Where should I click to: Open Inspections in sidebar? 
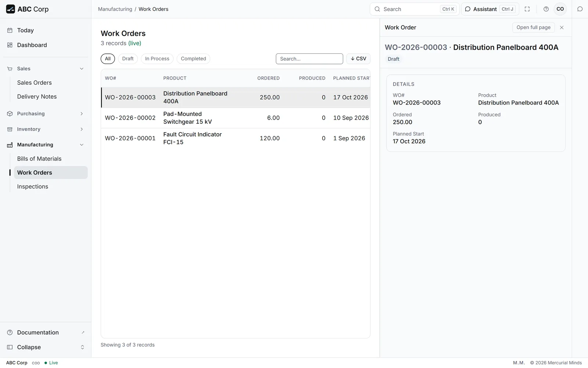[51, 187]
